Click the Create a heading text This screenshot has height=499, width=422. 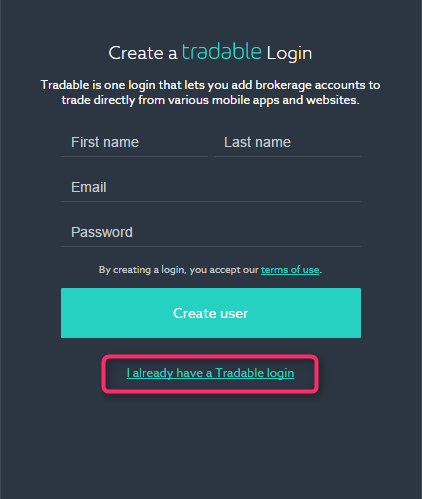pos(143,53)
